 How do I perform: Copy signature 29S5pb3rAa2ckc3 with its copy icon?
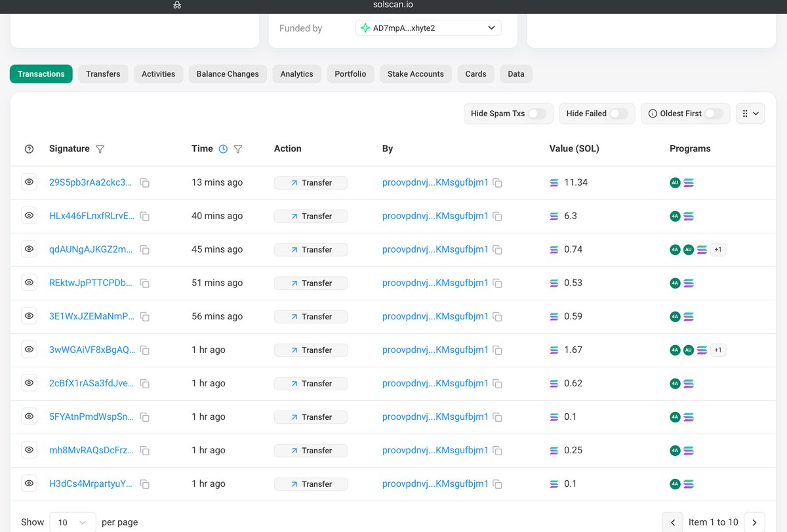145,183
